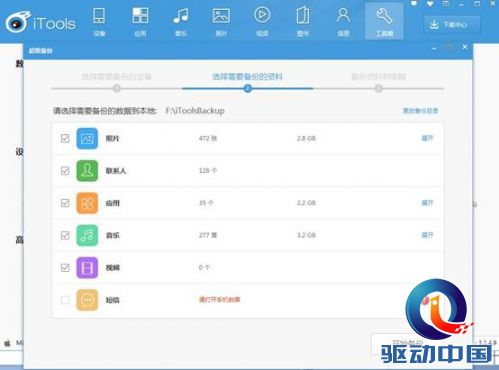Close the Super Backup dialog with the X
This screenshot has width=499, height=370.
(465, 47)
